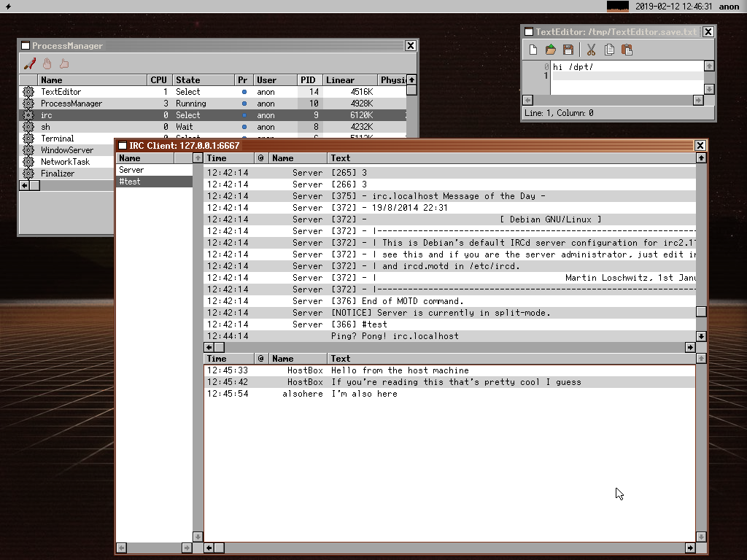747x560 pixels.
Task: Click the PID column header
Action: (x=308, y=80)
